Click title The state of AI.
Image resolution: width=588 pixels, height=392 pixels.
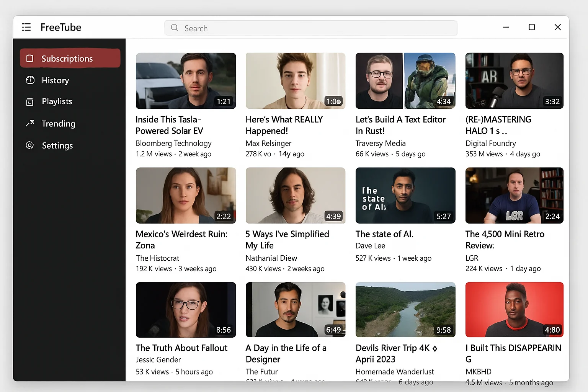[384, 234]
